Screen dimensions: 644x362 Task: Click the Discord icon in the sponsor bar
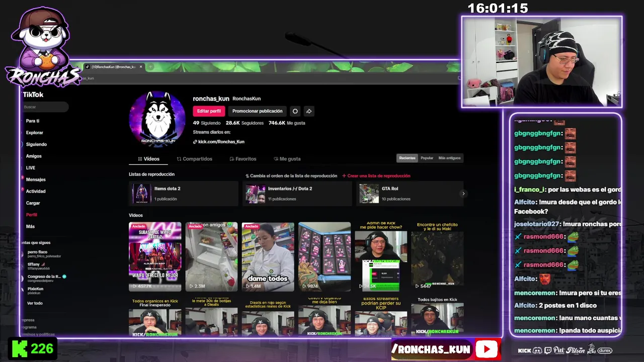click(537, 350)
